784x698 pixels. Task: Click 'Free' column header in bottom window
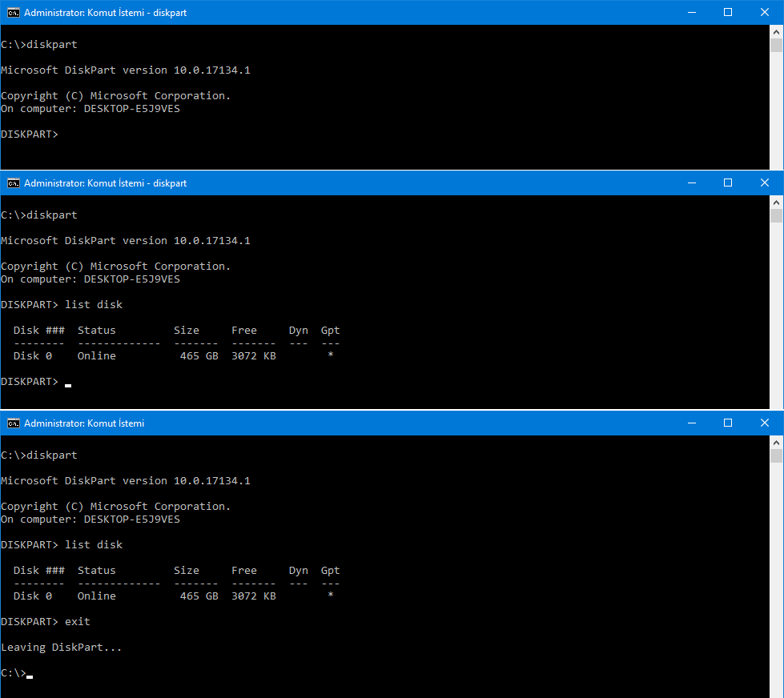(244, 570)
